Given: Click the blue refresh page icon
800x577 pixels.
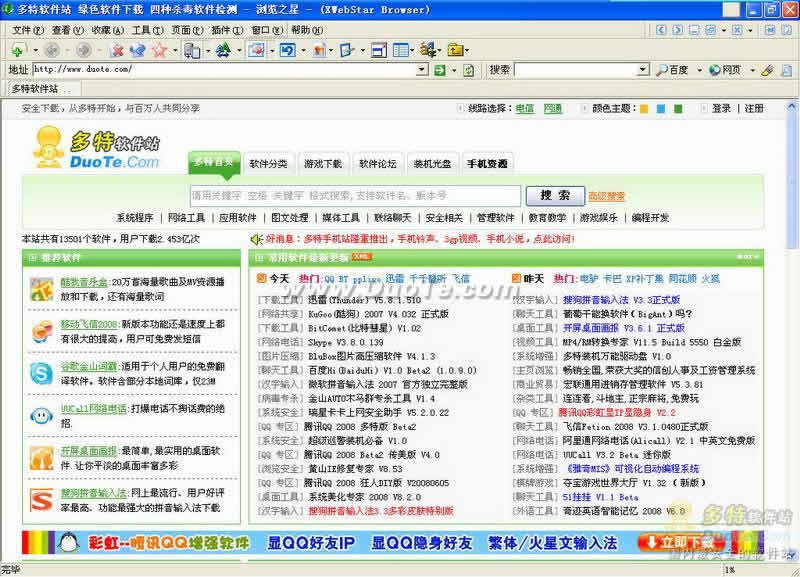Looking at the screenshot, I should coord(137,50).
